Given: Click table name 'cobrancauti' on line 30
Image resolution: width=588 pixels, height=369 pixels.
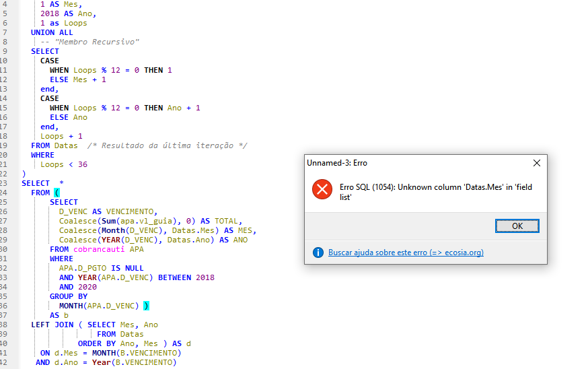Looking at the screenshot, I should click(x=99, y=249).
